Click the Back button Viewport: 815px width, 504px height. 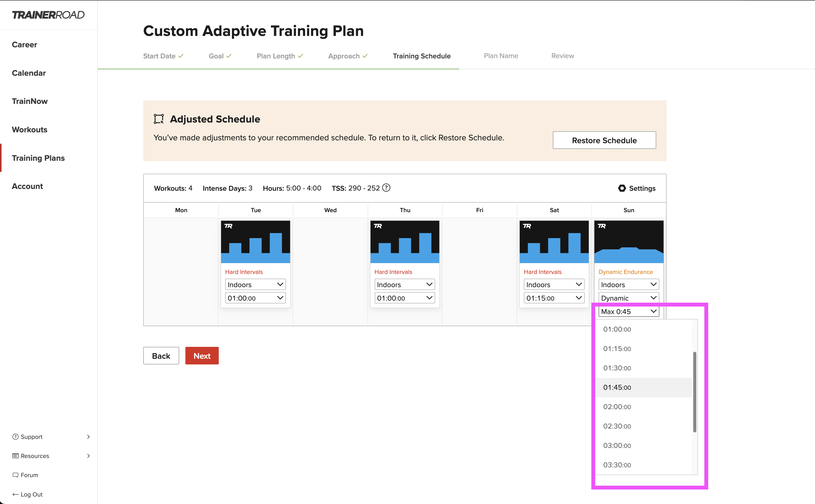[x=161, y=356]
